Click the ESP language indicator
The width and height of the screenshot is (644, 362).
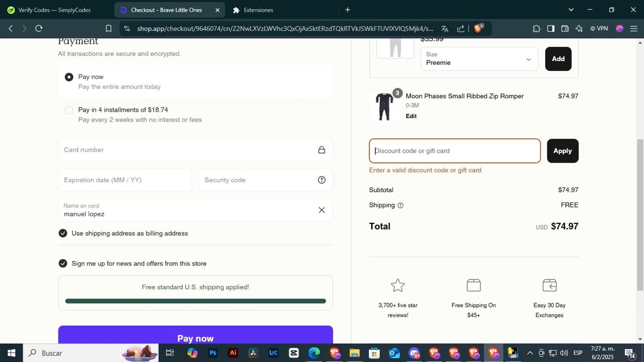[x=578, y=353]
